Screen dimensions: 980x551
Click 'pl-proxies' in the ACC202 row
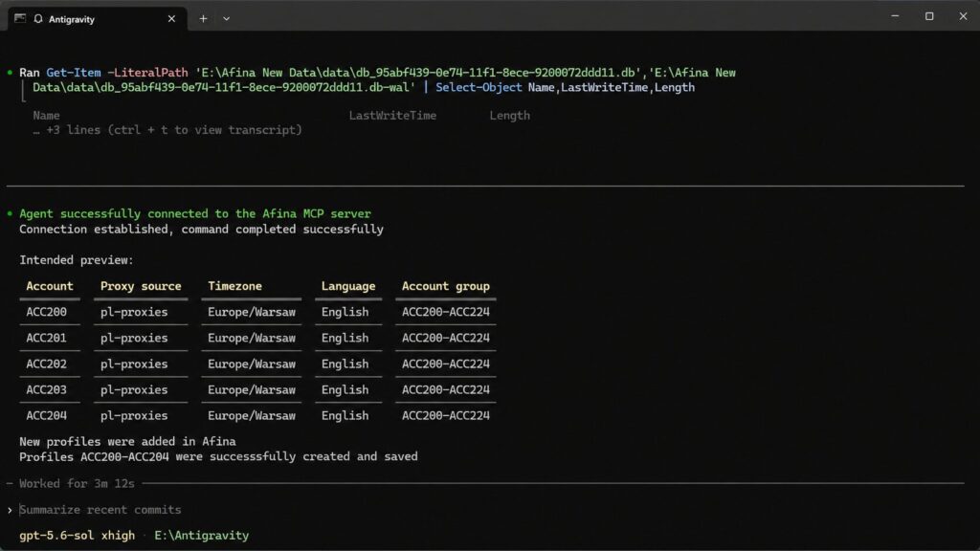coord(134,364)
